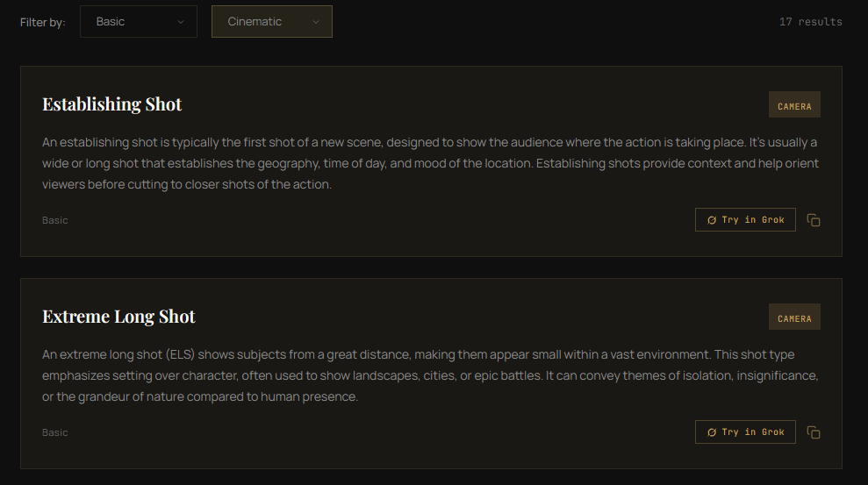This screenshot has width=868, height=485.
Task: Try Extreme Long Shot in Grok
Action: click(745, 432)
